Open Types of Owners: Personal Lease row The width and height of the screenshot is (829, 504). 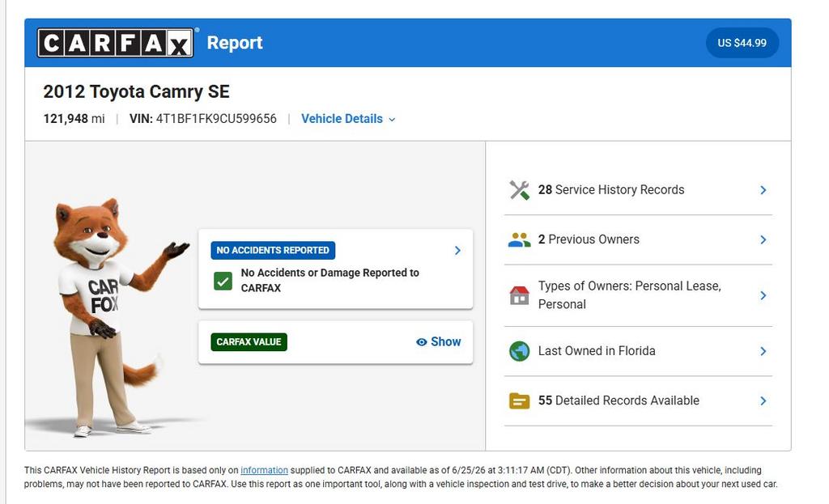point(638,295)
